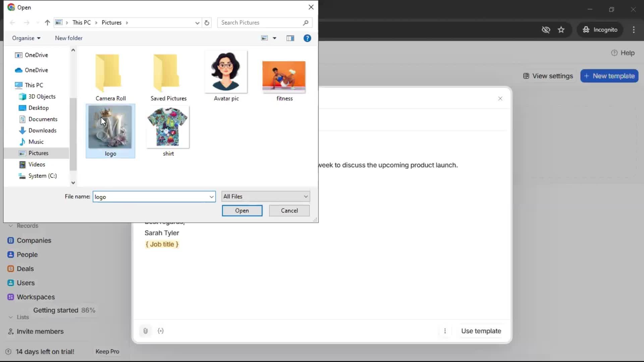This screenshot has height=362, width=644.
Task: Collapse the Lists section
Action: (10, 317)
